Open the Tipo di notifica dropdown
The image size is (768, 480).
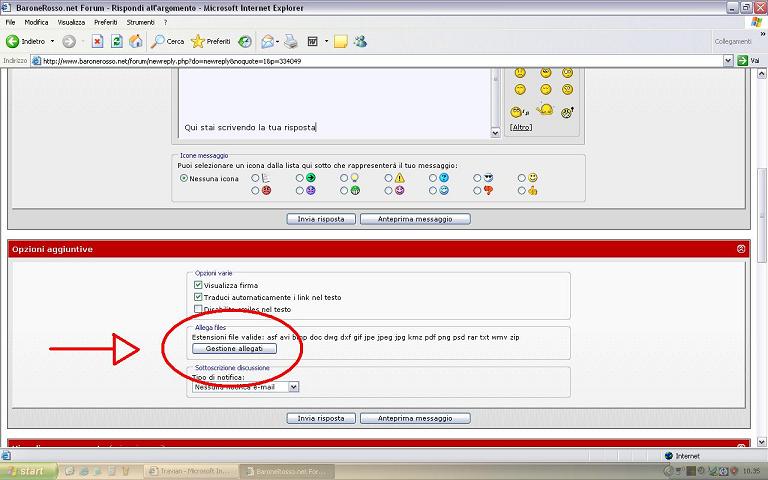(x=293, y=386)
